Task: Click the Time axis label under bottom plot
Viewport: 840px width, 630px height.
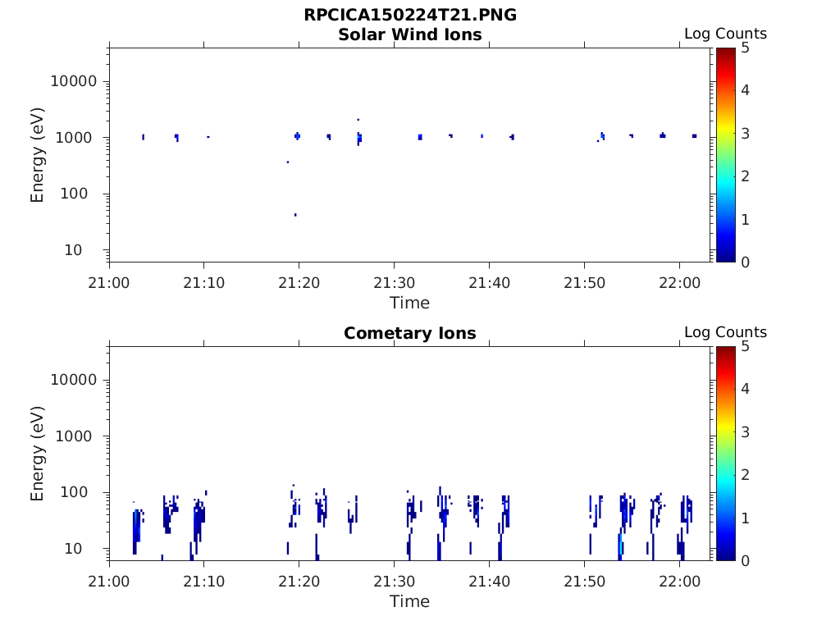Action: [x=409, y=601]
